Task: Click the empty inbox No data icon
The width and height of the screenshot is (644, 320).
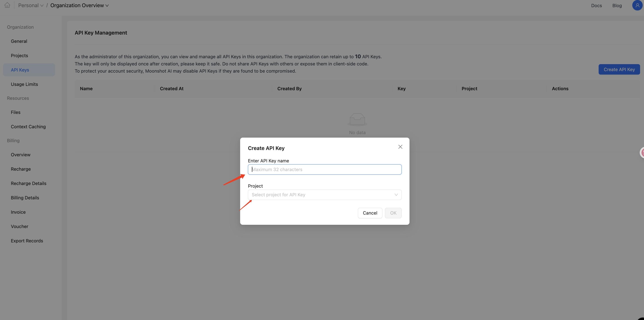Action: pos(357,119)
